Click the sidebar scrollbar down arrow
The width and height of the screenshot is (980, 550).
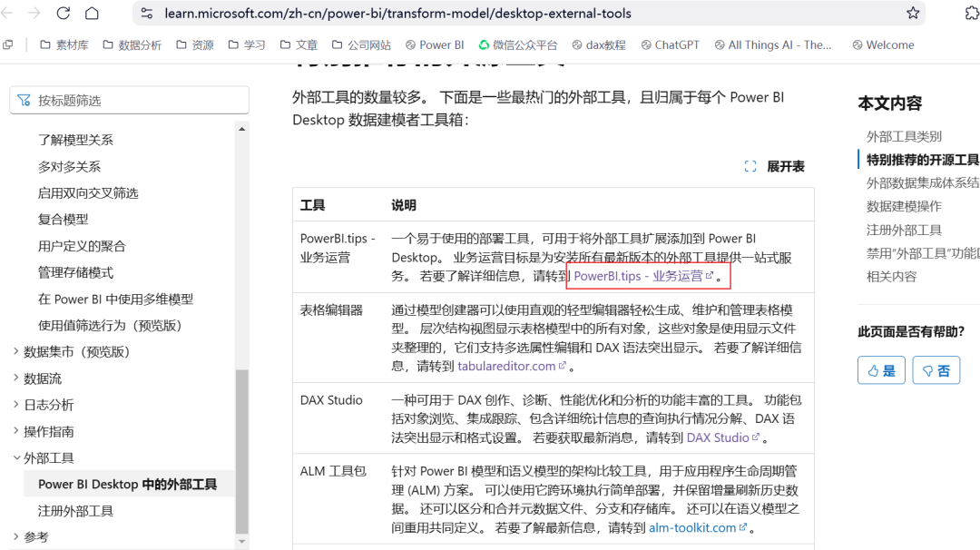tap(242, 541)
